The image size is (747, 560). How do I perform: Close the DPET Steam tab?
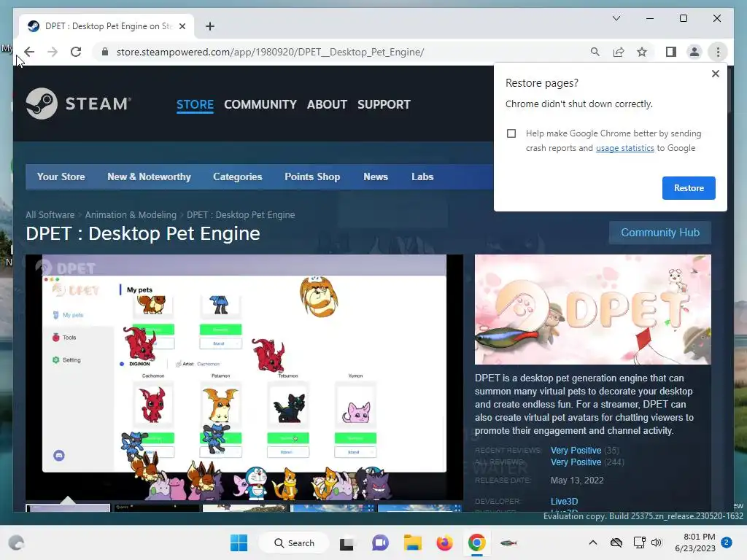pos(182,26)
